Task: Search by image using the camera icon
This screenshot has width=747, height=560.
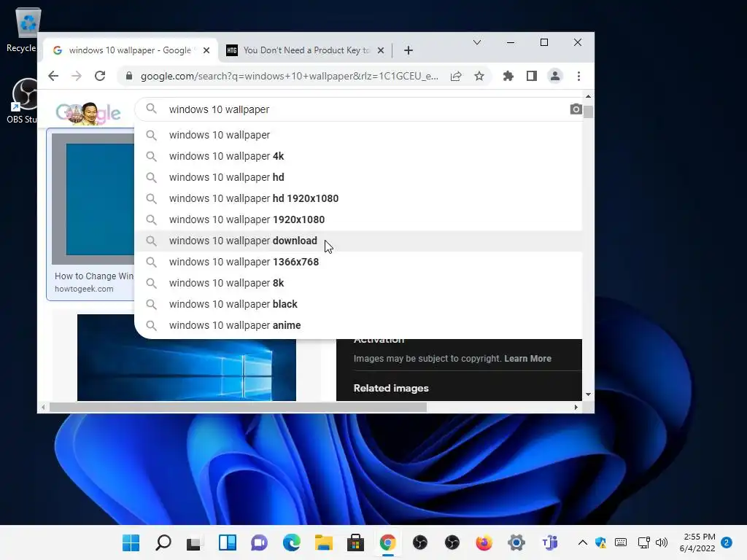Action: click(x=576, y=109)
